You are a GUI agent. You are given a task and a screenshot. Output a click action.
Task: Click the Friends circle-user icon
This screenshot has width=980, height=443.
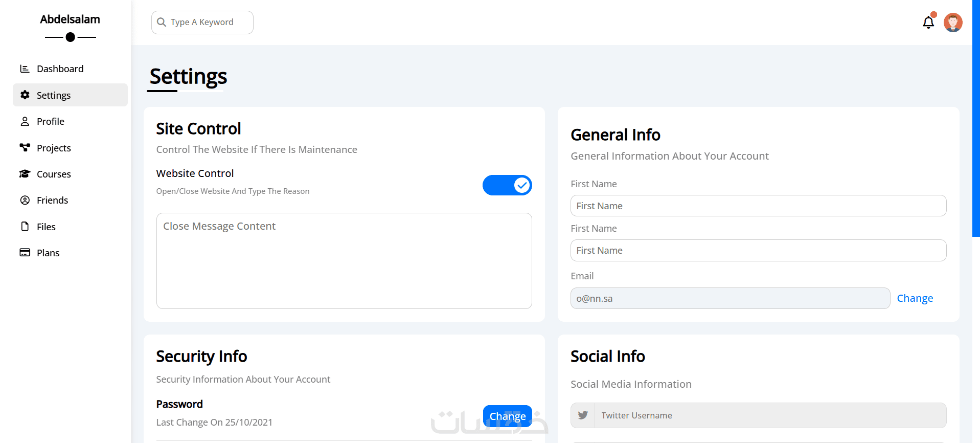[x=25, y=200]
